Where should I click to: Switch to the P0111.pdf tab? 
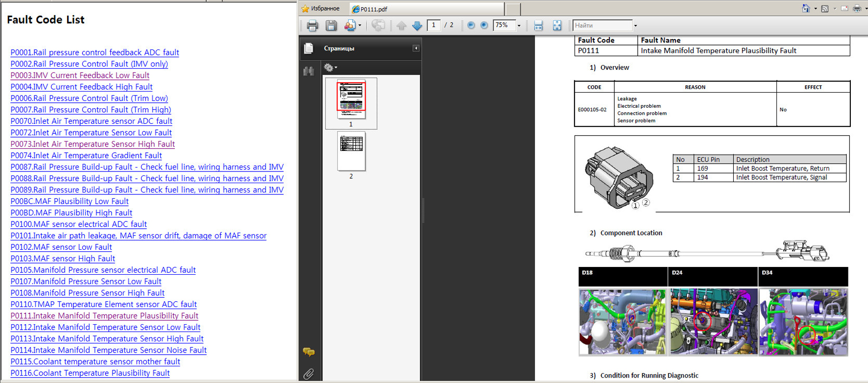pos(374,9)
